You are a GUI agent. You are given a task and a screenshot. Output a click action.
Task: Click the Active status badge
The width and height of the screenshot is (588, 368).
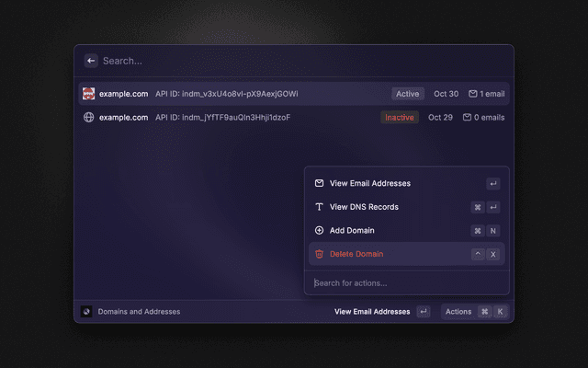tap(407, 94)
